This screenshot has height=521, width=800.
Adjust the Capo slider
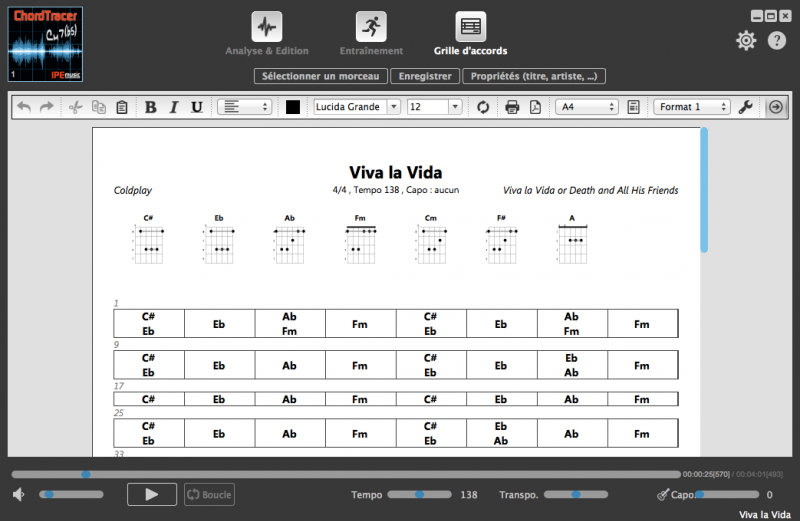click(727, 494)
